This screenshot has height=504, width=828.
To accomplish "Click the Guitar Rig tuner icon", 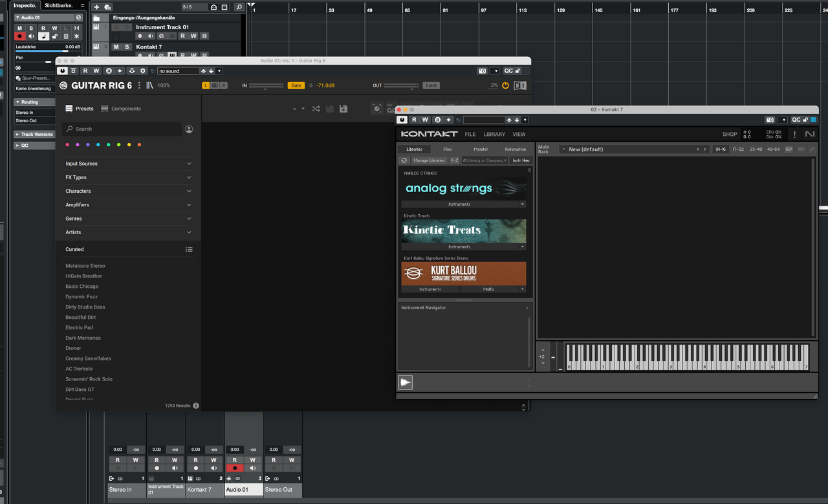I will [376, 109].
